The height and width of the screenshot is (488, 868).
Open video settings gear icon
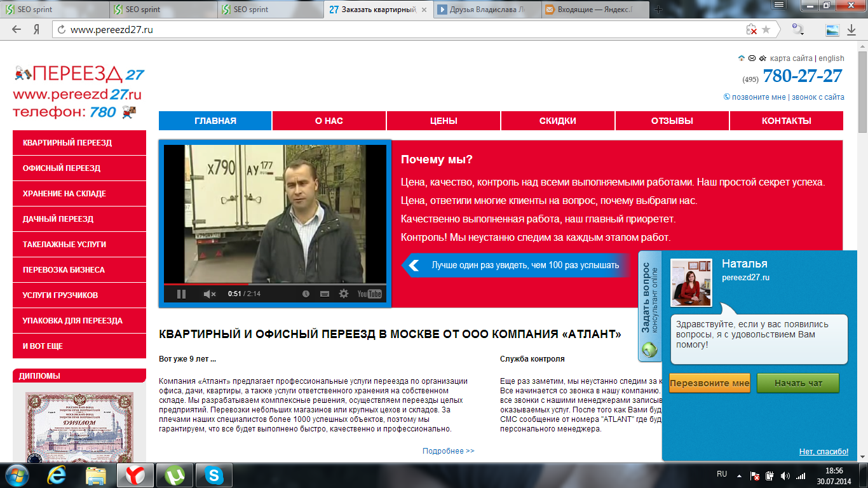point(344,294)
